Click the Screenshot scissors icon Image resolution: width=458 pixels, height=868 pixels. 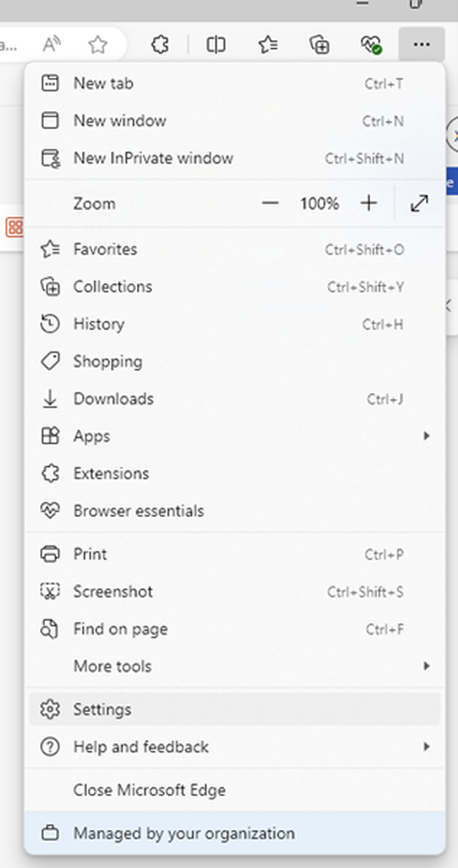click(50, 592)
